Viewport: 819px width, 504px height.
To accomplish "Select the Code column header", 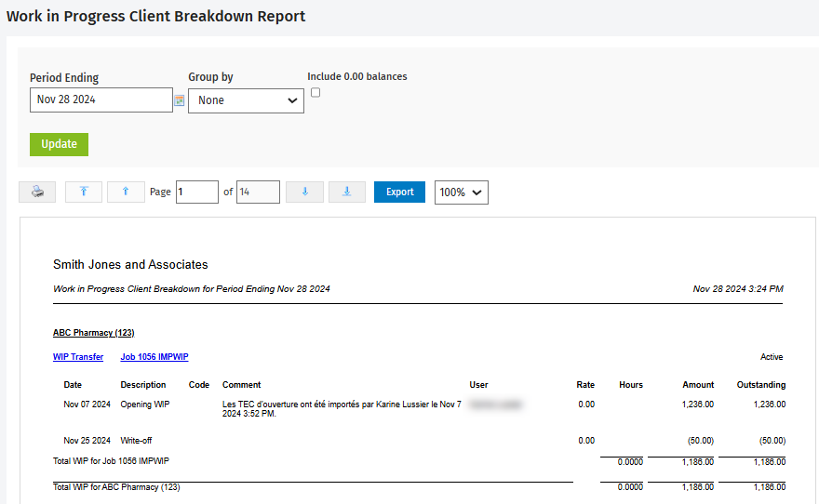I will pyautogui.click(x=199, y=385).
